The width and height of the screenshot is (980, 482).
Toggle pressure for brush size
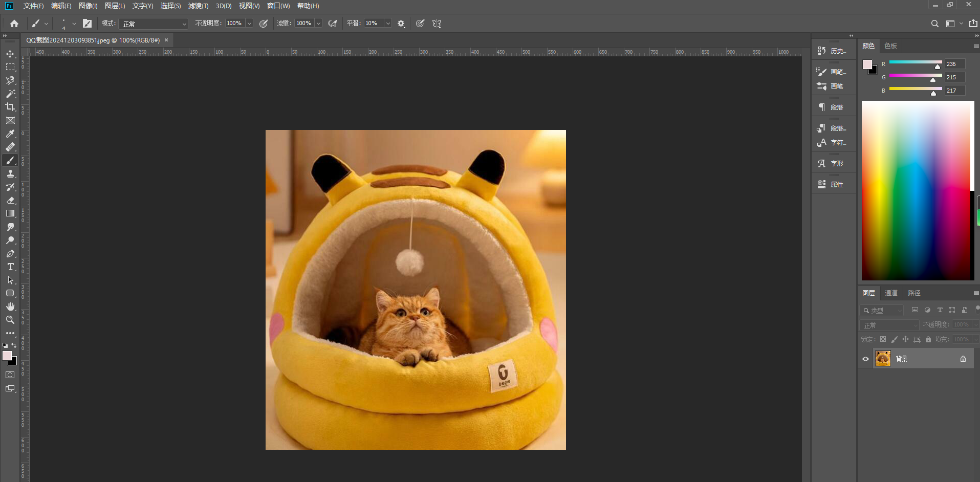tap(420, 24)
